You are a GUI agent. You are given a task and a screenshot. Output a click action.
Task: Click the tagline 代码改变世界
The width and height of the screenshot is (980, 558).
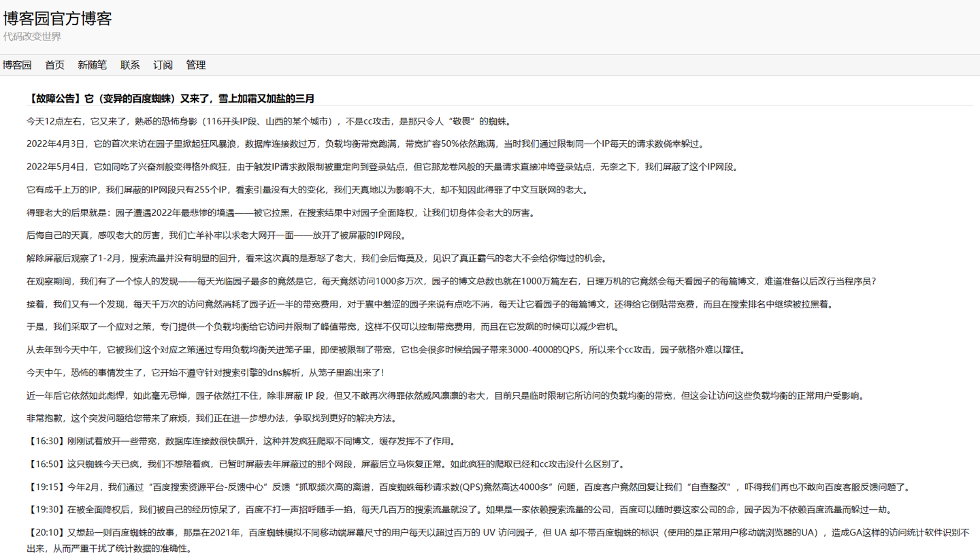tap(31, 37)
